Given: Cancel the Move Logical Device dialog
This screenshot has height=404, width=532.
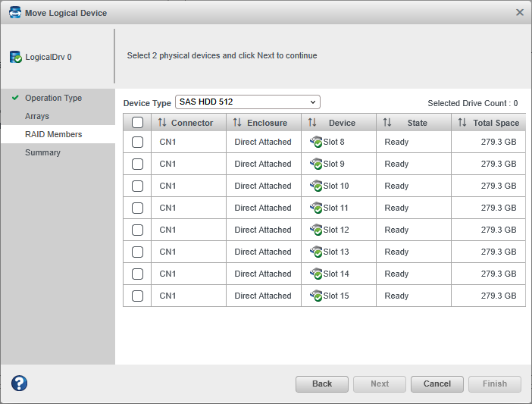Looking at the screenshot, I should (x=437, y=384).
